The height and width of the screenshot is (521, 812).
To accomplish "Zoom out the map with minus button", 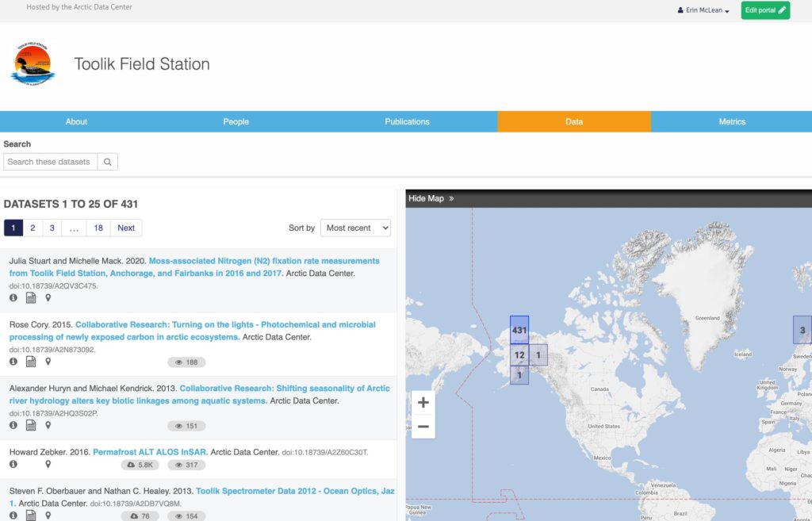I will tap(423, 427).
